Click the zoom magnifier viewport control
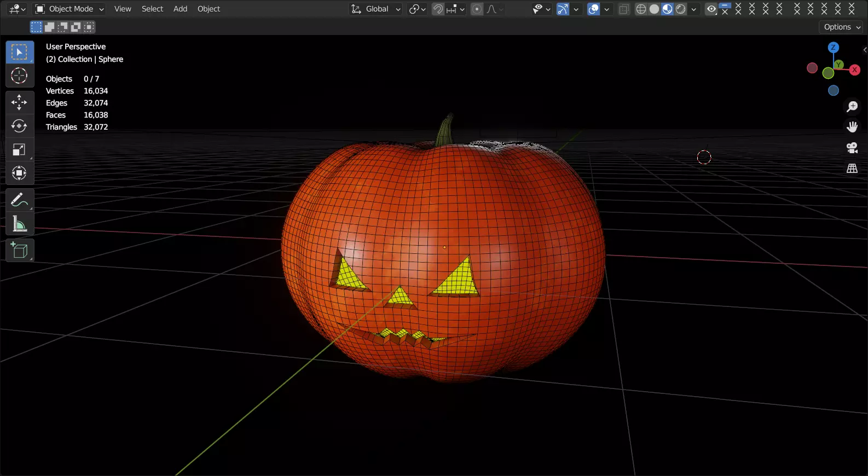 [x=852, y=106]
